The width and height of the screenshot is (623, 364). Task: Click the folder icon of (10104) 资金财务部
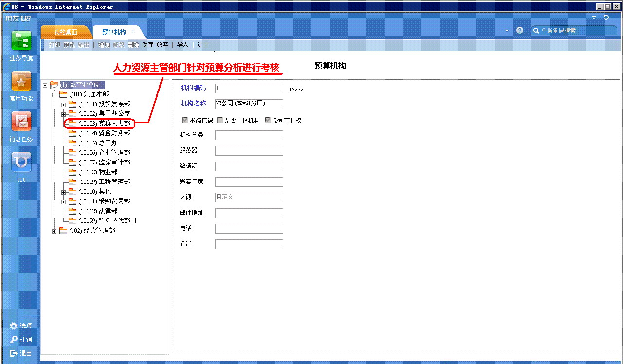click(73, 133)
